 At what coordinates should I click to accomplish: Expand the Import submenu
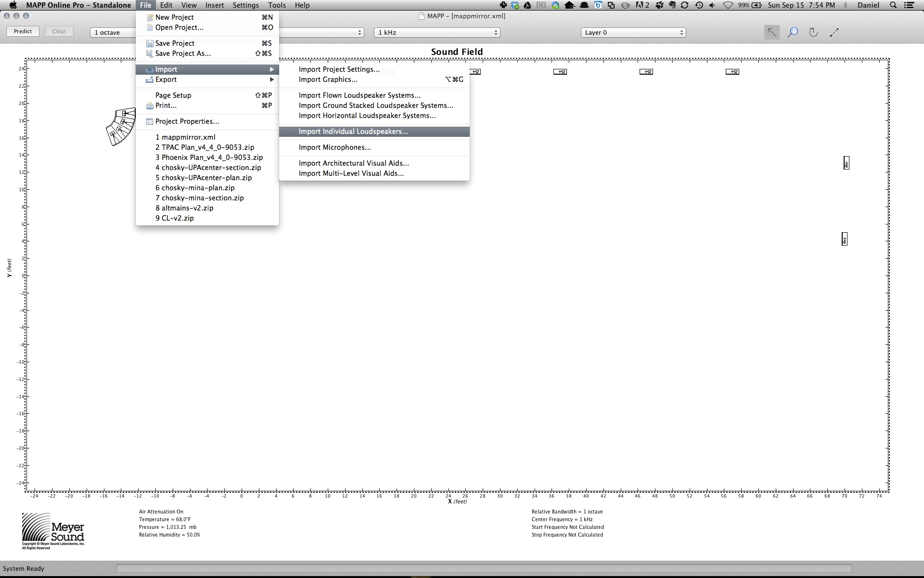click(x=207, y=69)
